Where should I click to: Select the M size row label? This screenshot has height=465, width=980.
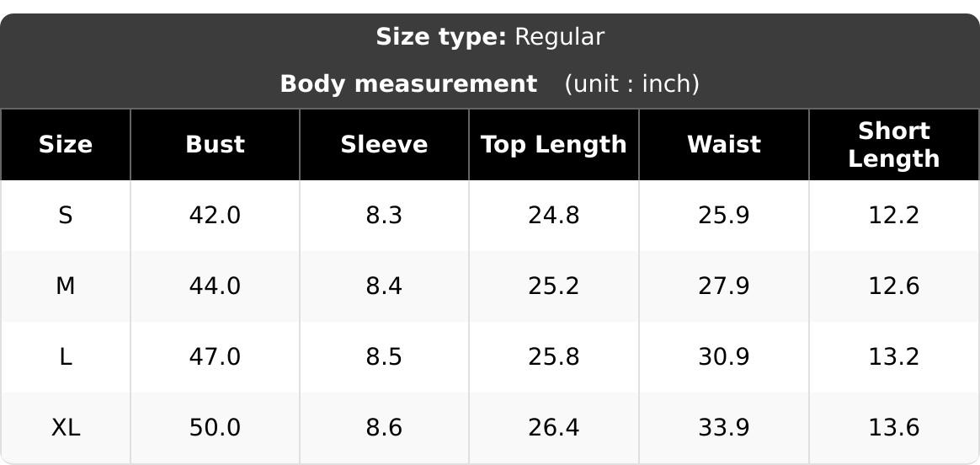[66, 286]
